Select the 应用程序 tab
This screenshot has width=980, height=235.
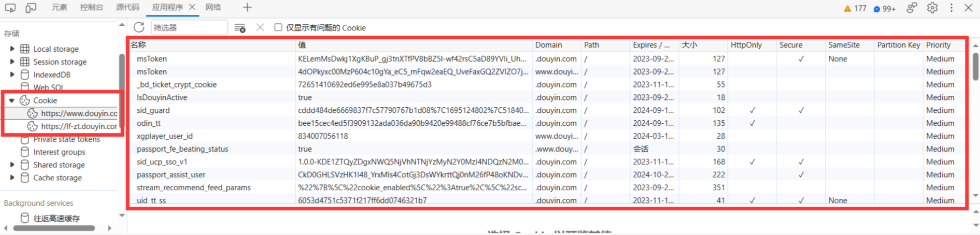coord(167,7)
